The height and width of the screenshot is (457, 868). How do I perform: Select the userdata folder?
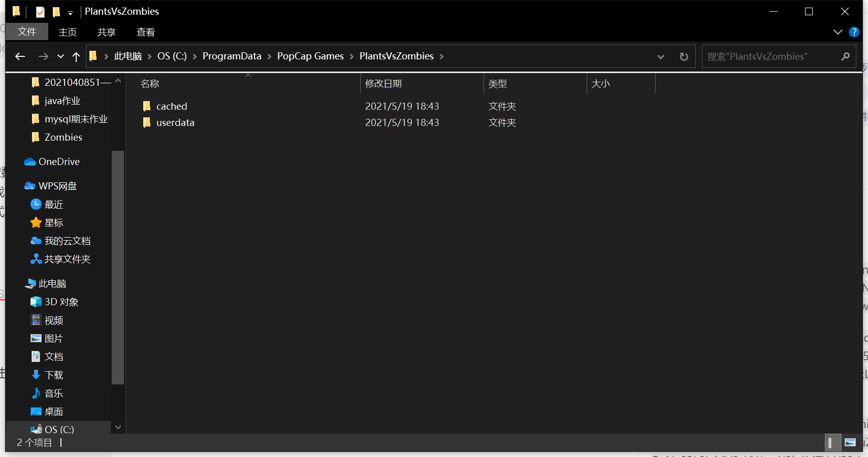[x=175, y=122]
